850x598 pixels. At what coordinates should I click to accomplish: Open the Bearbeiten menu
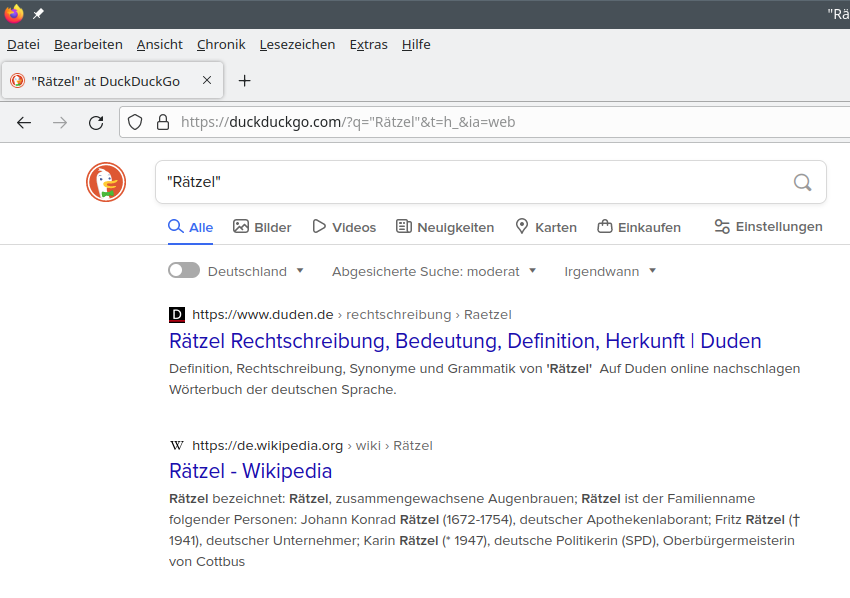pos(88,44)
